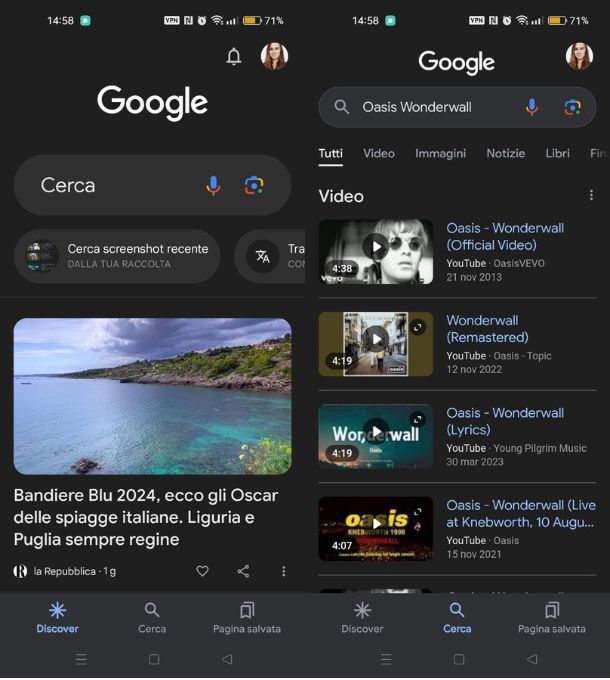Screen dimensions: 610x680
Task: Tap home square button on left phone
Action: click(x=154, y=659)
